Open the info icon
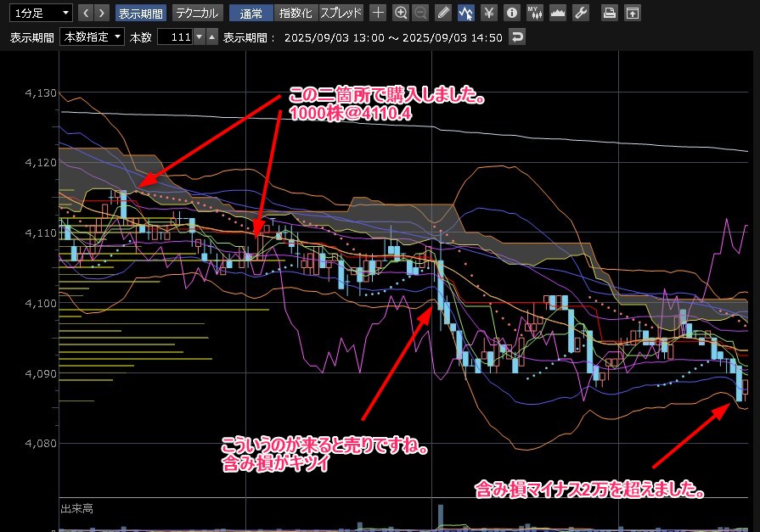Screen dimensions: 760x532 click(512, 13)
